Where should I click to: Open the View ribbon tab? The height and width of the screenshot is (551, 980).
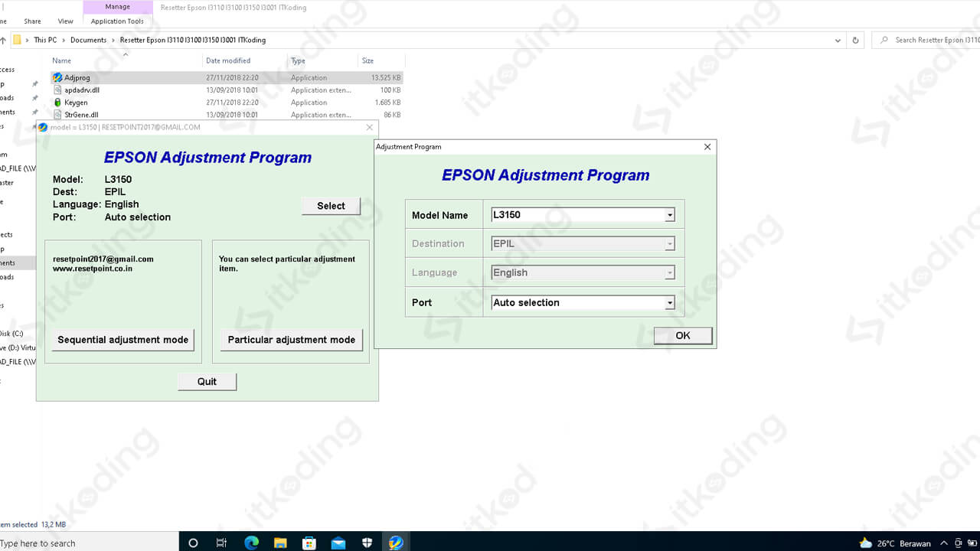(66, 21)
